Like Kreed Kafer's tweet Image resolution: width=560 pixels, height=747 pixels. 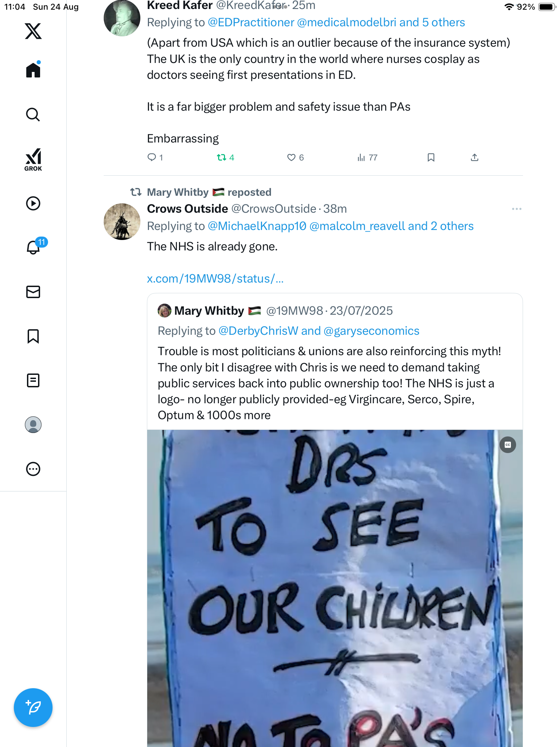click(291, 158)
